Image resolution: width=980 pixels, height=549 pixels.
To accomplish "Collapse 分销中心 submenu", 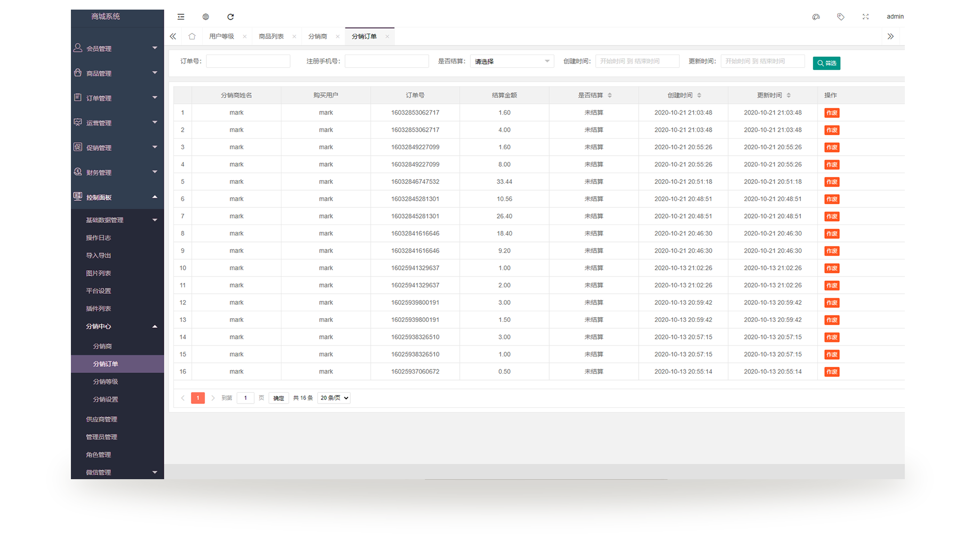I will click(117, 326).
